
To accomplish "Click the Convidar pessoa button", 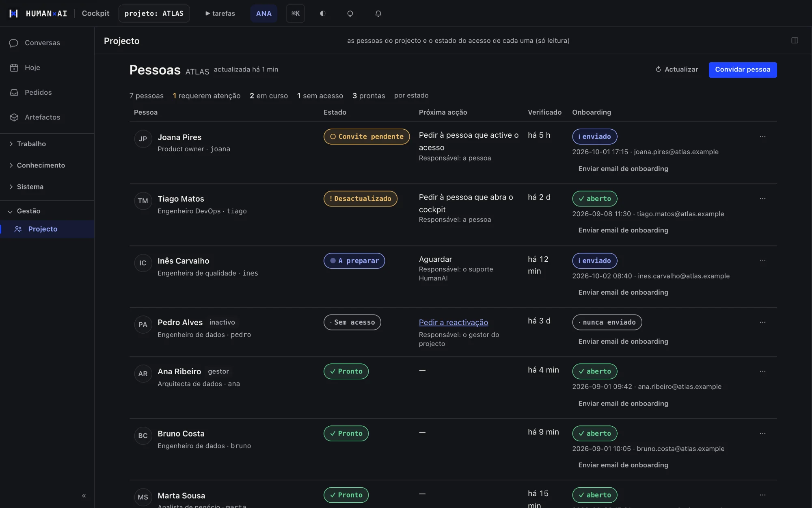I will click(743, 69).
